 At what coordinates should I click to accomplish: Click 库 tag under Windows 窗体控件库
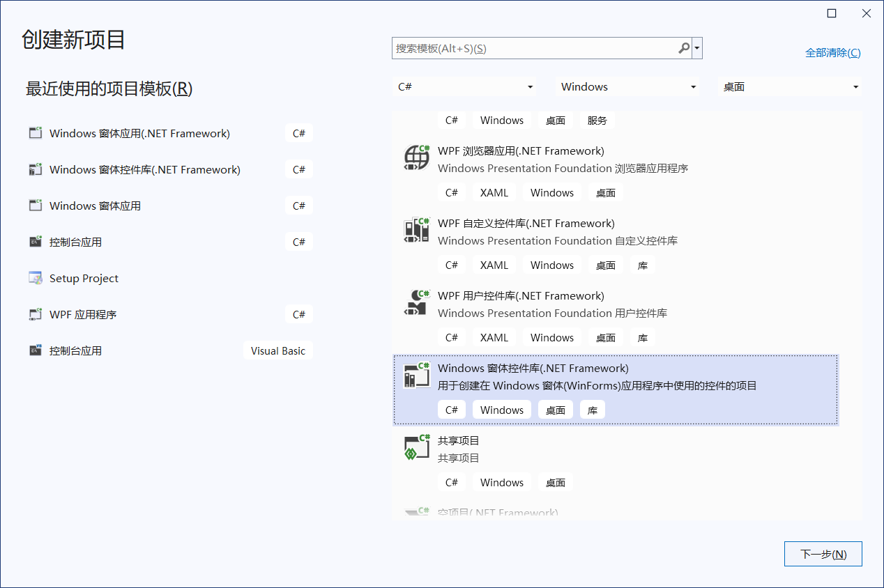(593, 410)
